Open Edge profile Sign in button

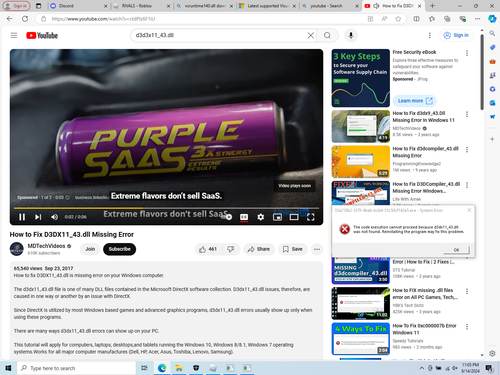coord(16,6)
